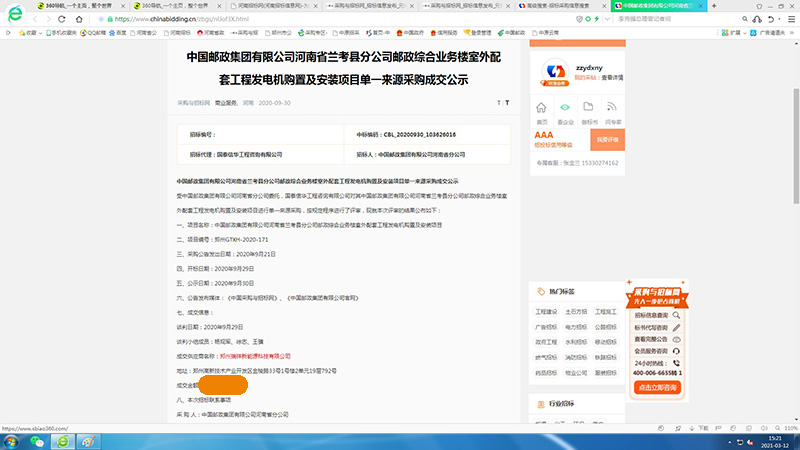Increase font size with the larger T

(507, 103)
